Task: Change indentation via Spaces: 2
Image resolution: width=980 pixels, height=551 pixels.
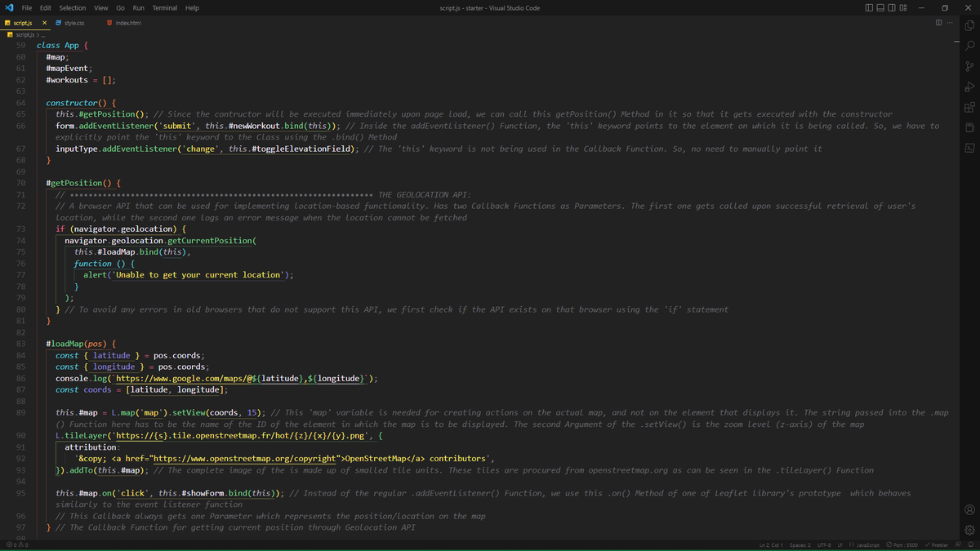Action: pyautogui.click(x=800, y=544)
